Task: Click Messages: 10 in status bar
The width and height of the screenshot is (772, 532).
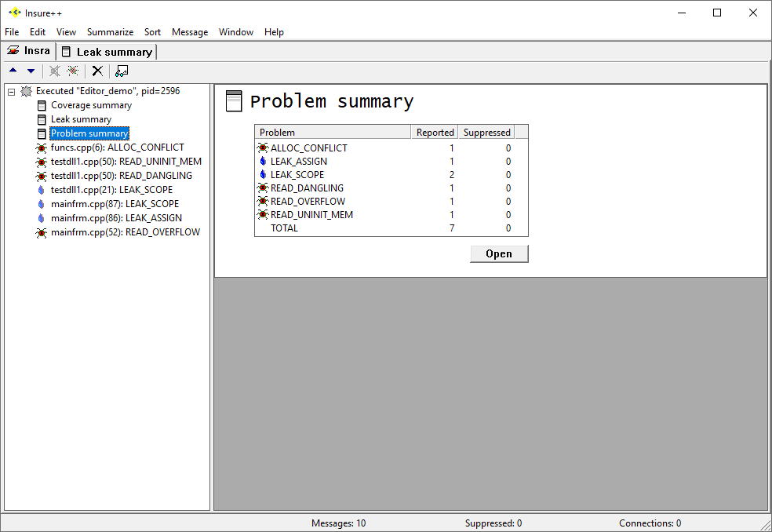Action: 338,523
